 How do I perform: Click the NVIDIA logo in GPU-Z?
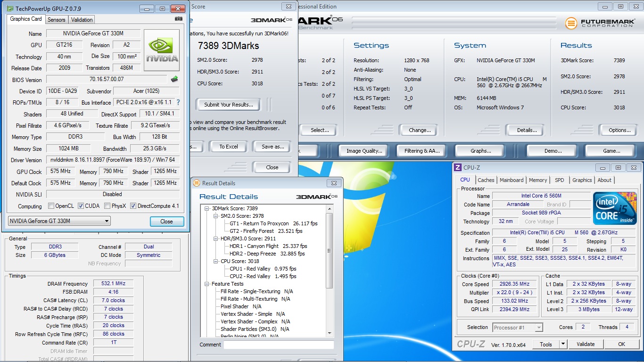pos(162,49)
